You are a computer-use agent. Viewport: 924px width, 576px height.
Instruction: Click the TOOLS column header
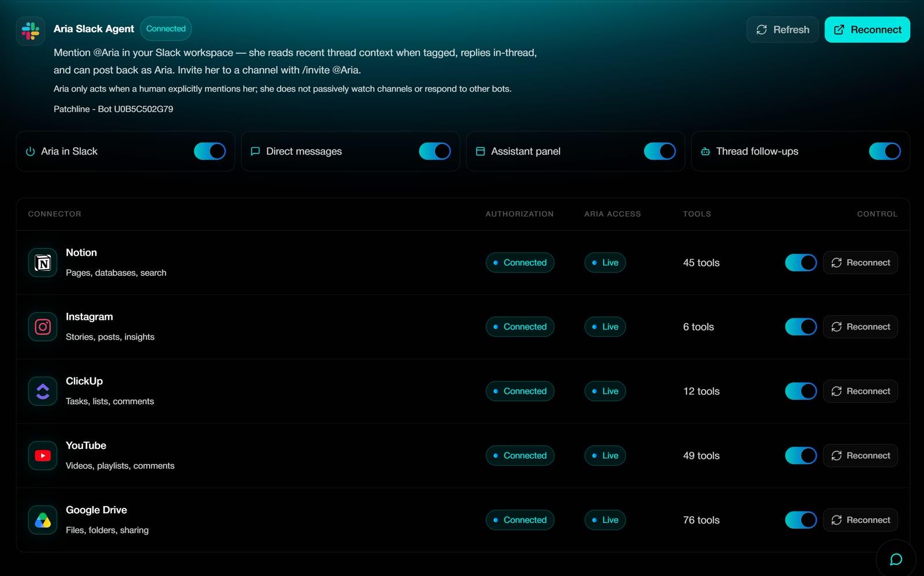click(697, 214)
